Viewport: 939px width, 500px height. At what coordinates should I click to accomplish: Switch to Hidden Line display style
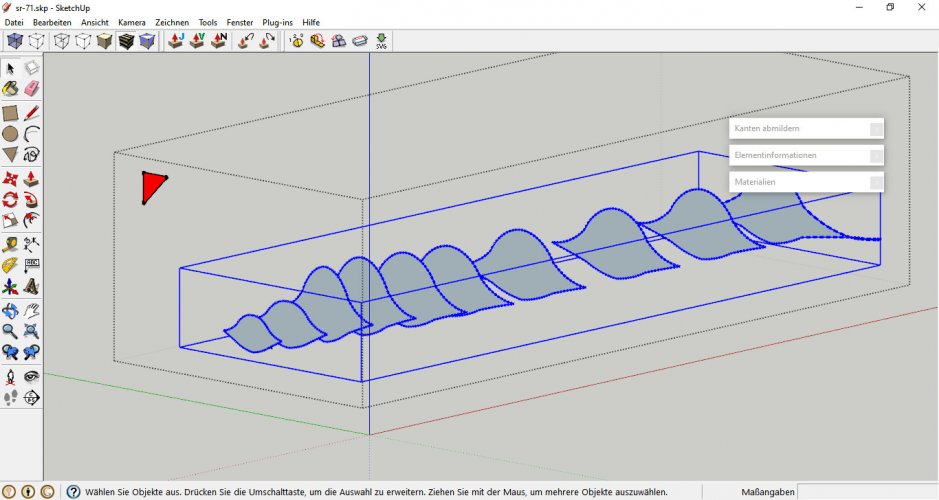pyautogui.click(x=83, y=41)
